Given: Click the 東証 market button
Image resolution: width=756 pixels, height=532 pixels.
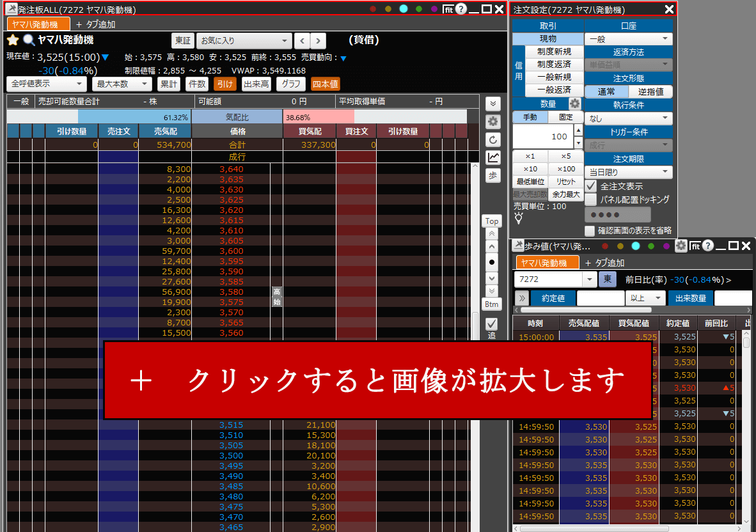Looking at the screenshot, I should pyautogui.click(x=183, y=41).
